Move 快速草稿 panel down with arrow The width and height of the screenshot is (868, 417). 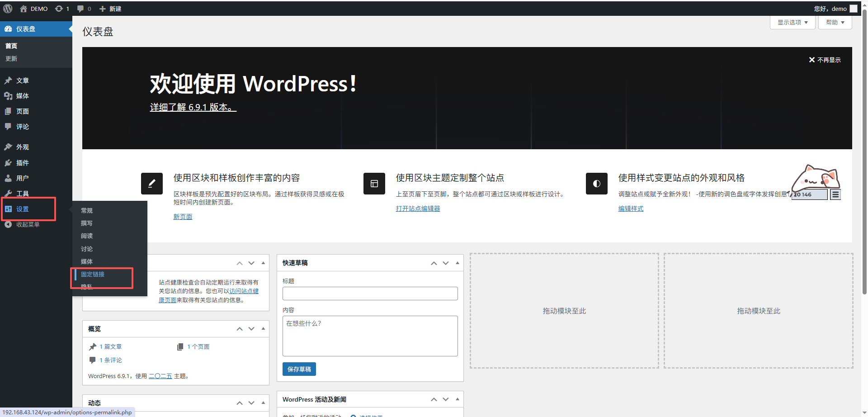(x=446, y=263)
